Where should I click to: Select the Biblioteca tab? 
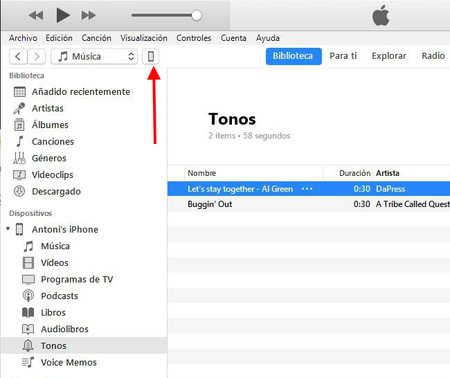293,56
